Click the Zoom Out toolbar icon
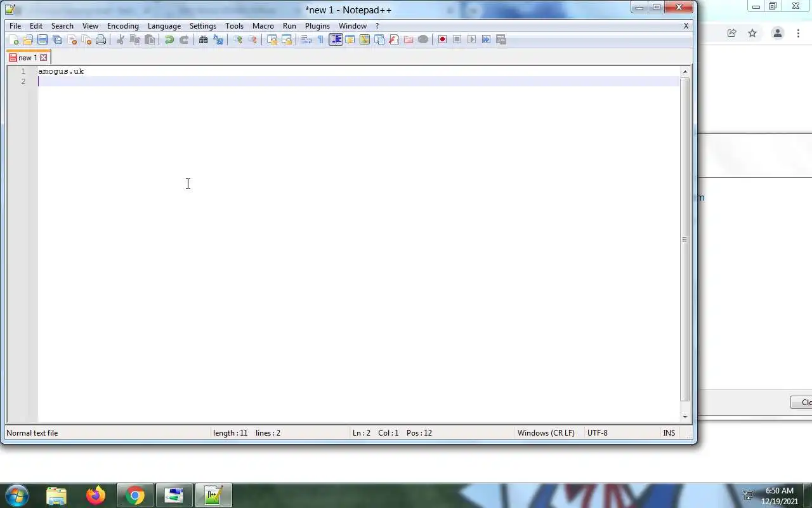 [x=252, y=39]
